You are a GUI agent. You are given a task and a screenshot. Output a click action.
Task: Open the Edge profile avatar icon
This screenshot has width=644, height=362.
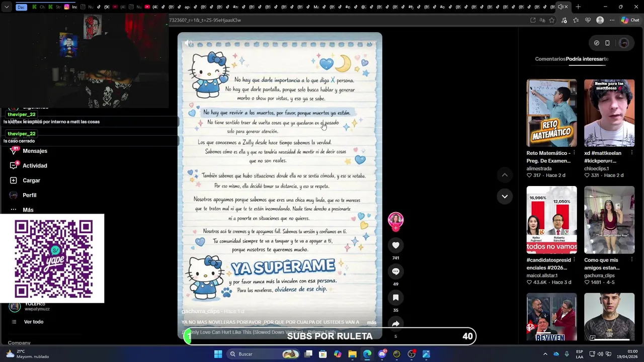point(600,20)
